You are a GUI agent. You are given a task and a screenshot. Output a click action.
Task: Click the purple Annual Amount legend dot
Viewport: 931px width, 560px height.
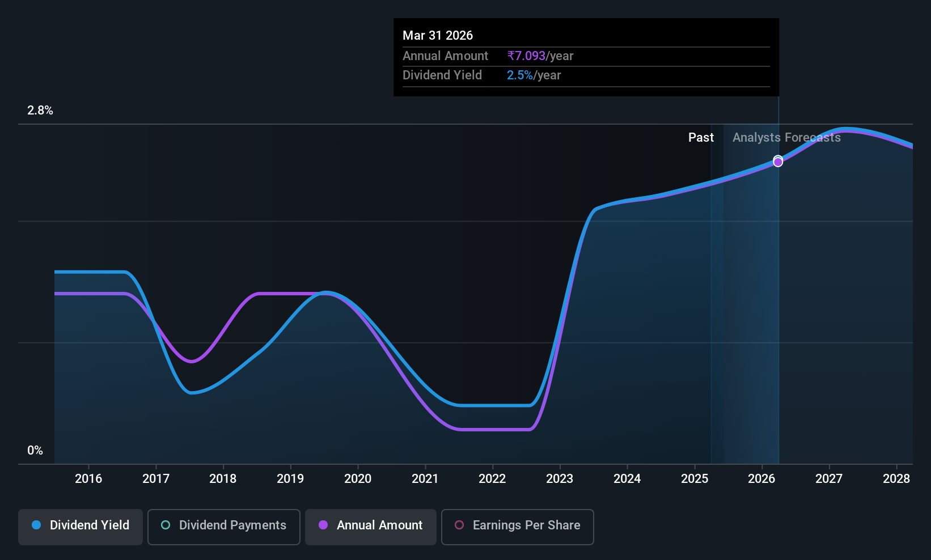click(323, 525)
